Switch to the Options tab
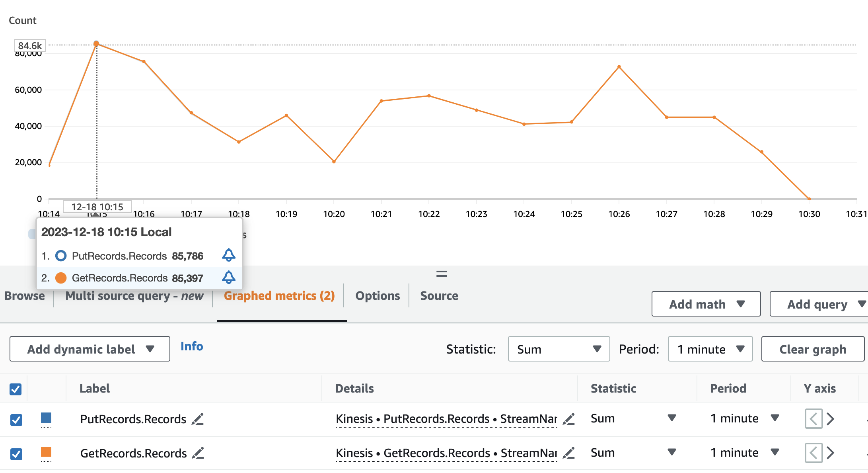The image size is (868, 473). click(378, 296)
